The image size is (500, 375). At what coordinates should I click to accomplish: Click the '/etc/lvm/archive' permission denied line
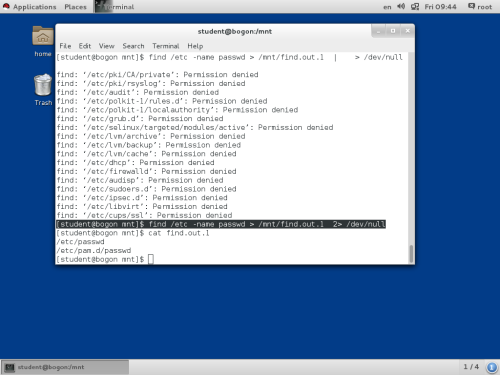151,136
